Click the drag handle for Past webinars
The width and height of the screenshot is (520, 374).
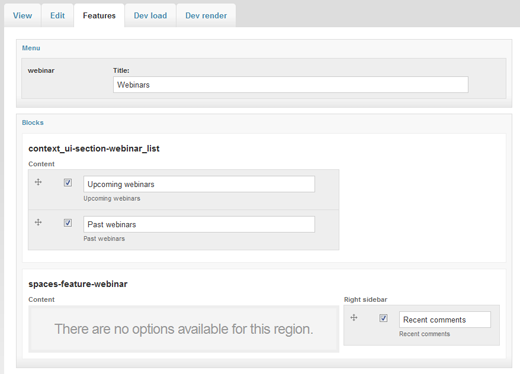coord(38,222)
